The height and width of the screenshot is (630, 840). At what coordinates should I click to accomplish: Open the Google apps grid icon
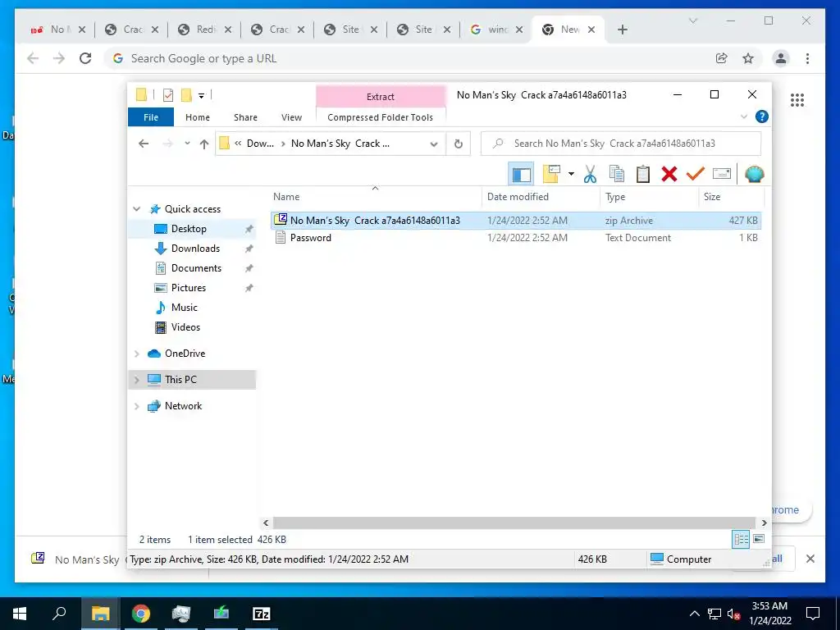pyautogui.click(x=797, y=99)
